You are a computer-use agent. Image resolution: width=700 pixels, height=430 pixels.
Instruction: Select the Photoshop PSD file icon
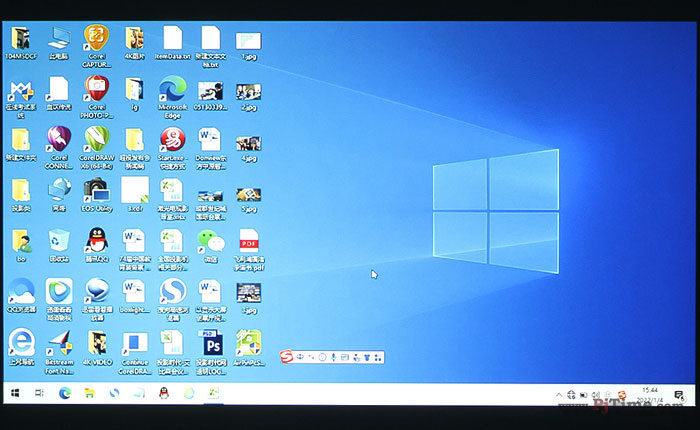211,343
